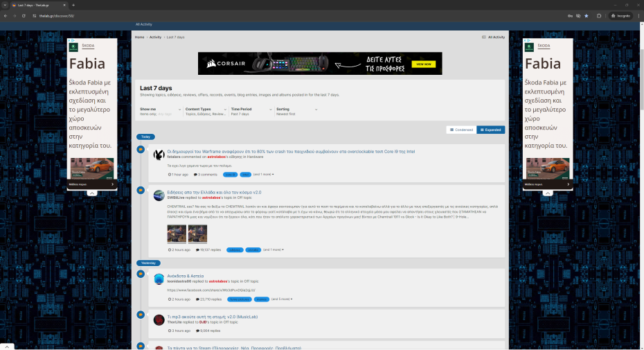
Task: Click the '1 hour ago' timestamp
Action: pyautogui.click(x=178, y=175)
